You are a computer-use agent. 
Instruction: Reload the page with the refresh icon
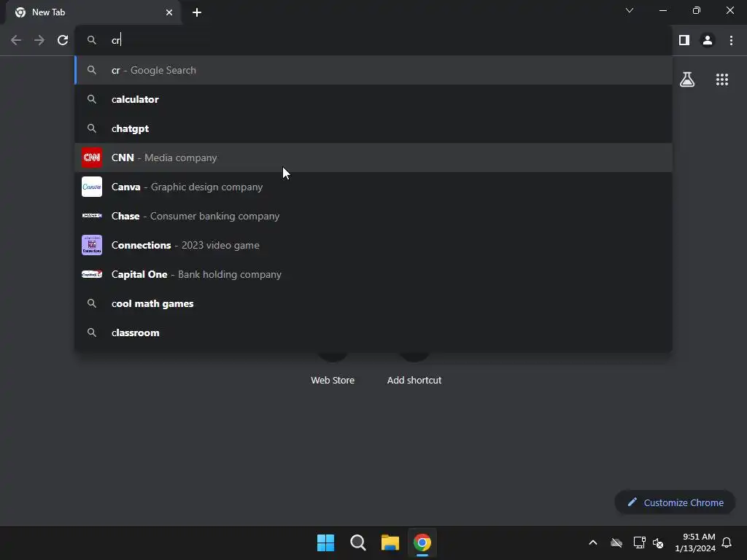pyautogui.click(x=63, y=40)
